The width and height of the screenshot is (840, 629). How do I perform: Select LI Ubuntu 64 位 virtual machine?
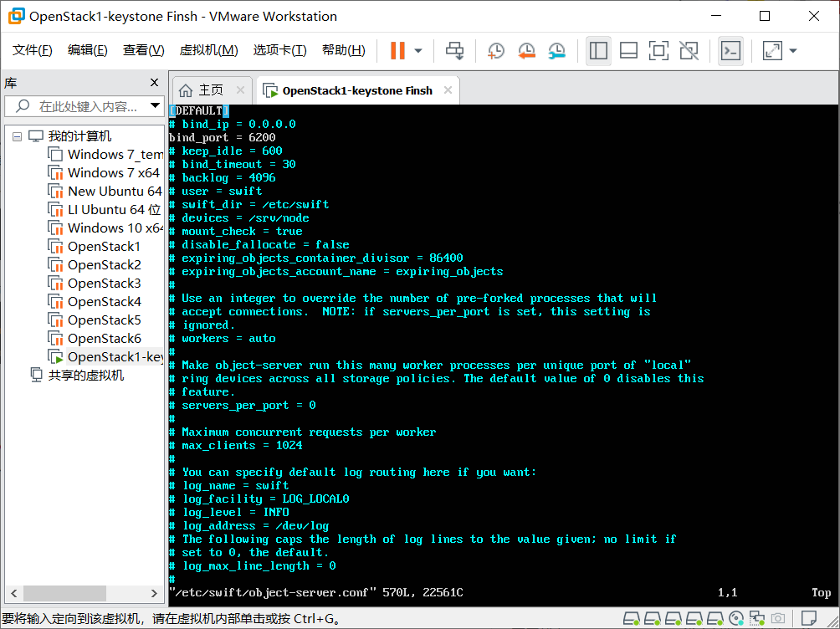click(114, 209)
